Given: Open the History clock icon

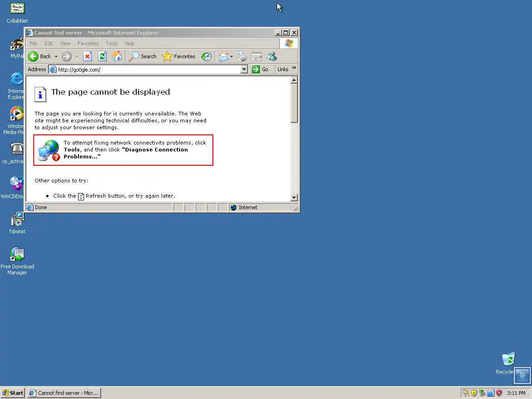Looking at the screenshot, I should pyautogui.click(x=206, y=56).
